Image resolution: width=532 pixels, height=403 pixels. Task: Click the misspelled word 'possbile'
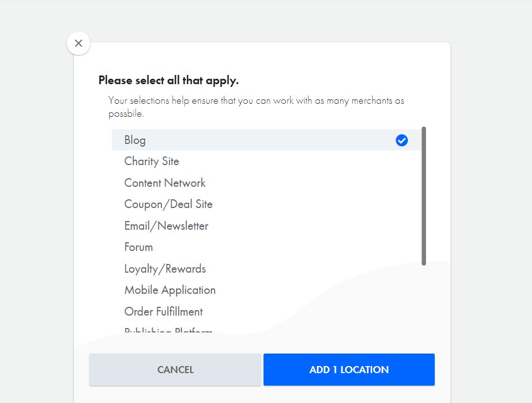tap(126, 115)
